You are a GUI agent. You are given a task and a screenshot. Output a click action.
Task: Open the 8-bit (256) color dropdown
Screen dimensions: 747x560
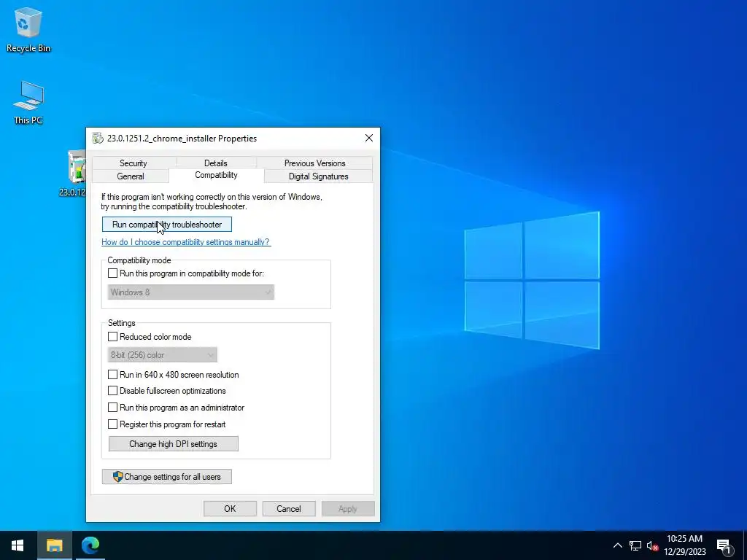[163, 355]
